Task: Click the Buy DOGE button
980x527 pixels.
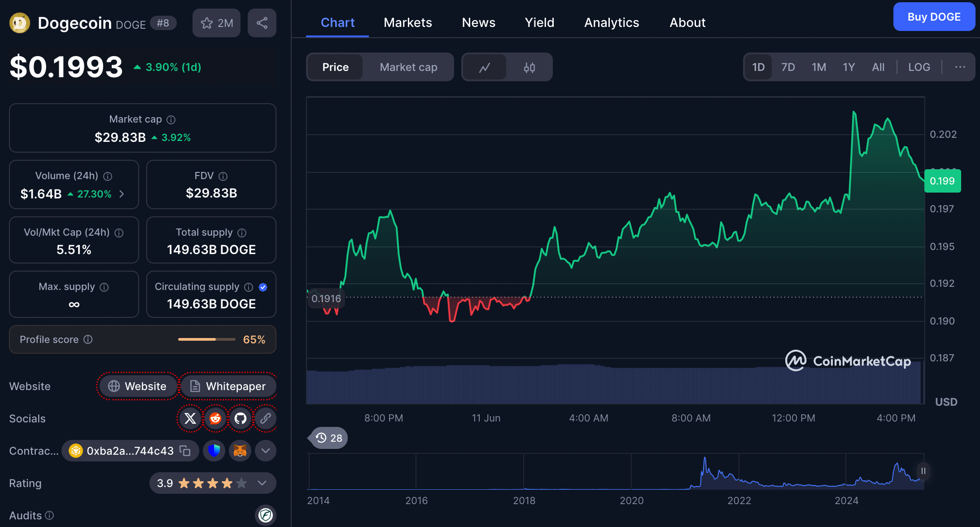Action: [933, 17]
